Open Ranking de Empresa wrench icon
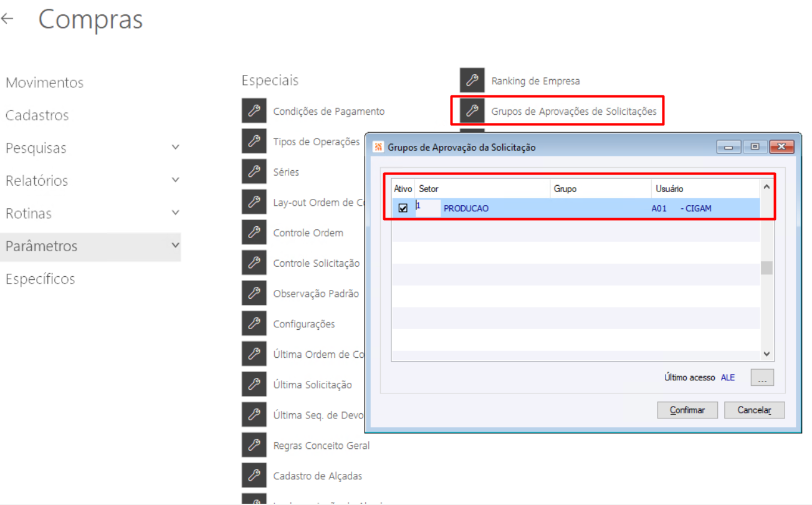812x505 pixels. tap(472, 80)
